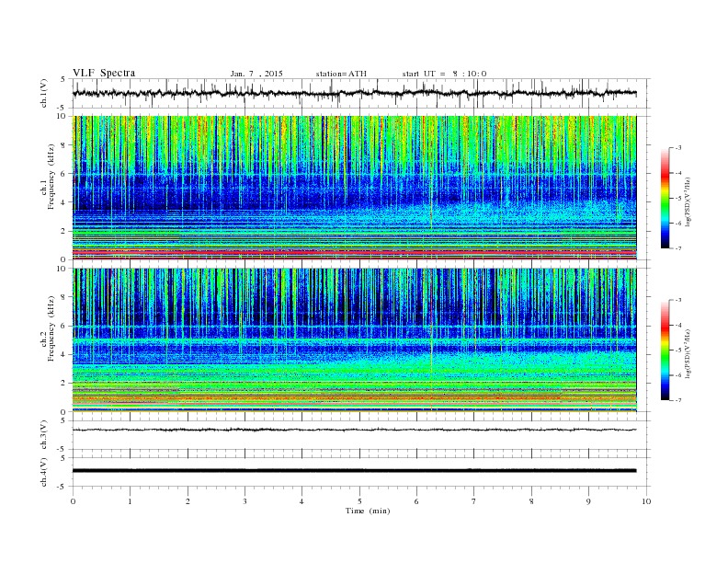The image size is (728, 563).
Task: Click the time-axis tick label "7"
Action: 474,501
